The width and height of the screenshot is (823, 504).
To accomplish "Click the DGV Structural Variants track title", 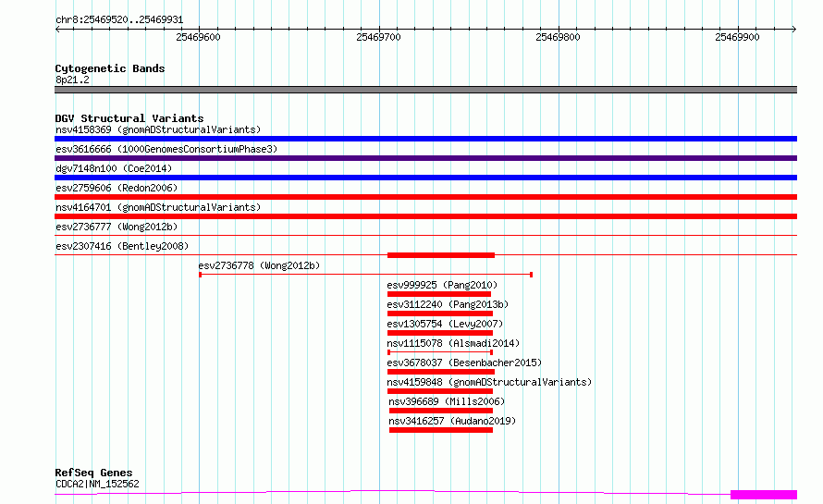I will pos(129,118).
